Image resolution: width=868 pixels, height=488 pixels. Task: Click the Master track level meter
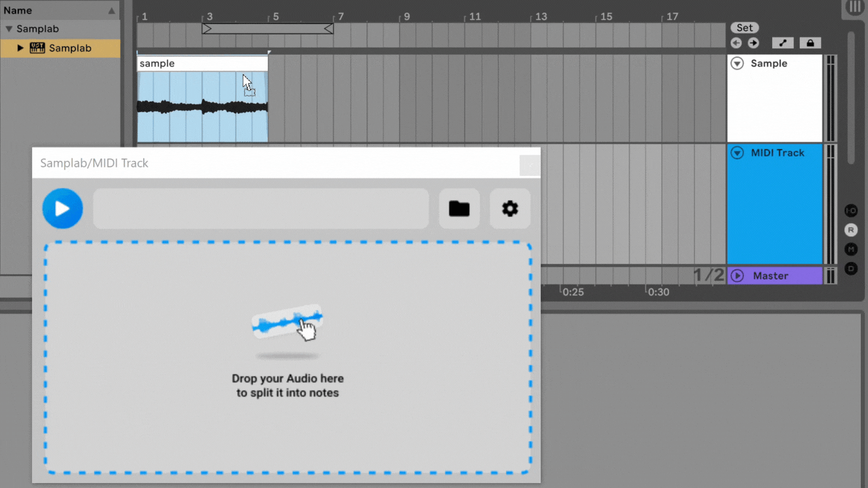tap(831, 276)
